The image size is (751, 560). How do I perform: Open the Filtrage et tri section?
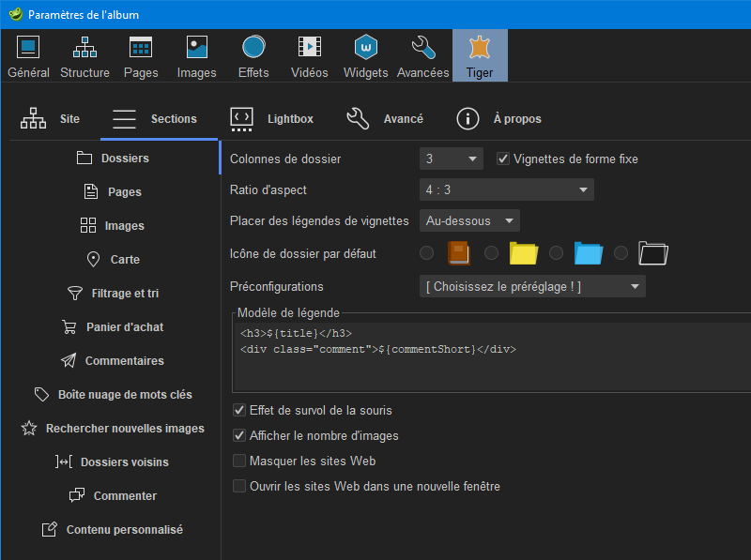(114, 294)
